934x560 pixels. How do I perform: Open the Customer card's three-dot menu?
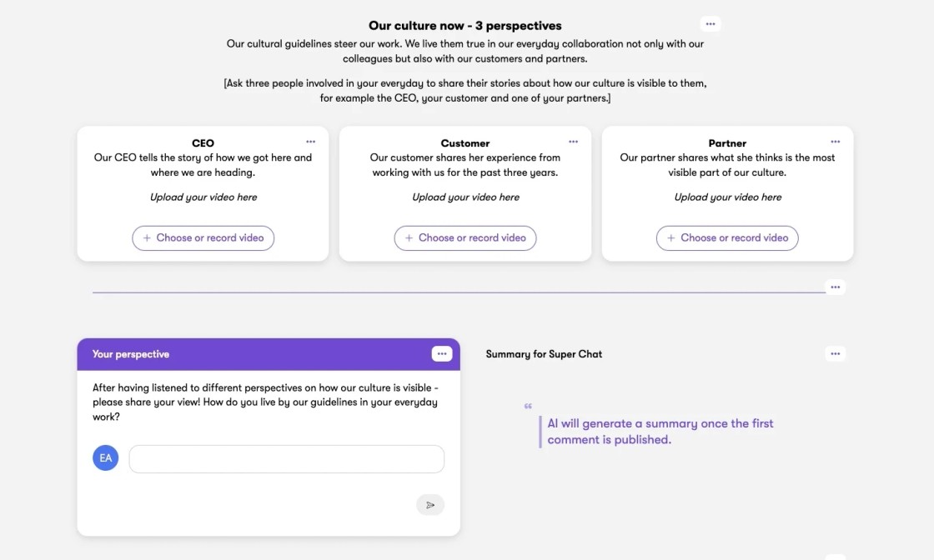tap(573, 142)
